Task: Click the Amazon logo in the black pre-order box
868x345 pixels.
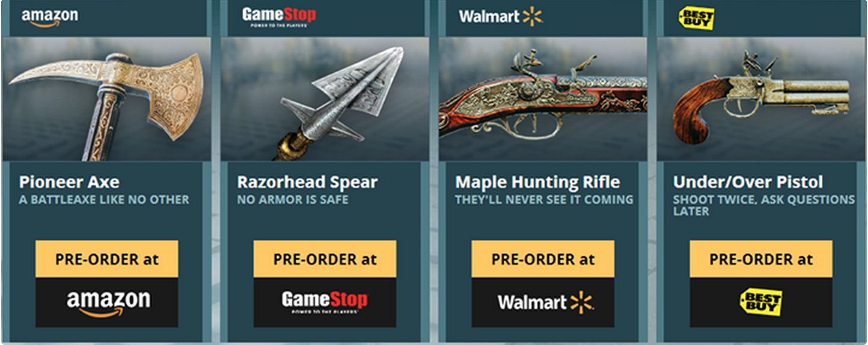Action: pos(108,302)
